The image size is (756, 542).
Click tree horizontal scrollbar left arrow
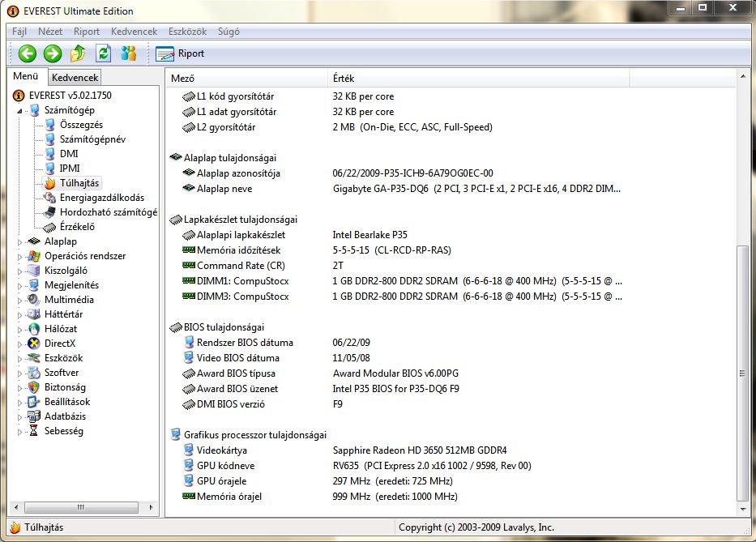[16, 507]
